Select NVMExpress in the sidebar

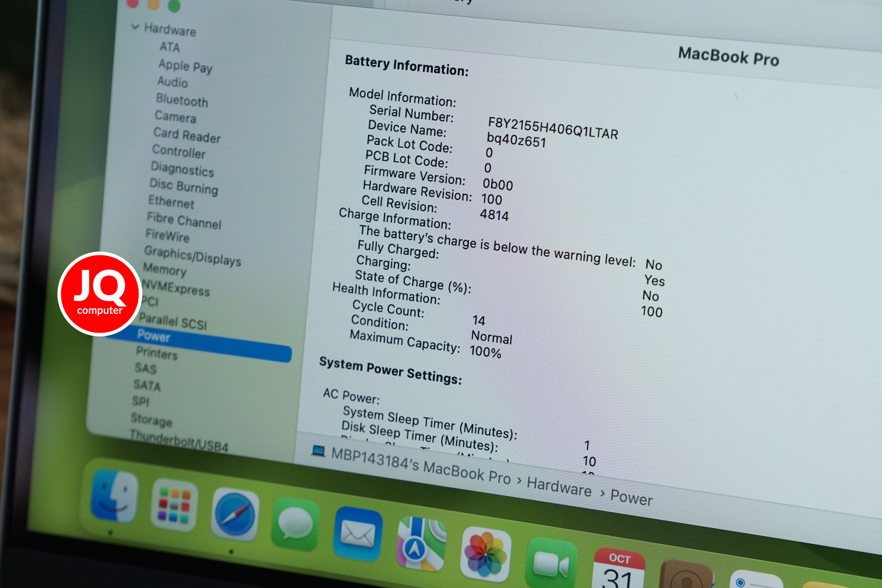[x=176, y=288]
